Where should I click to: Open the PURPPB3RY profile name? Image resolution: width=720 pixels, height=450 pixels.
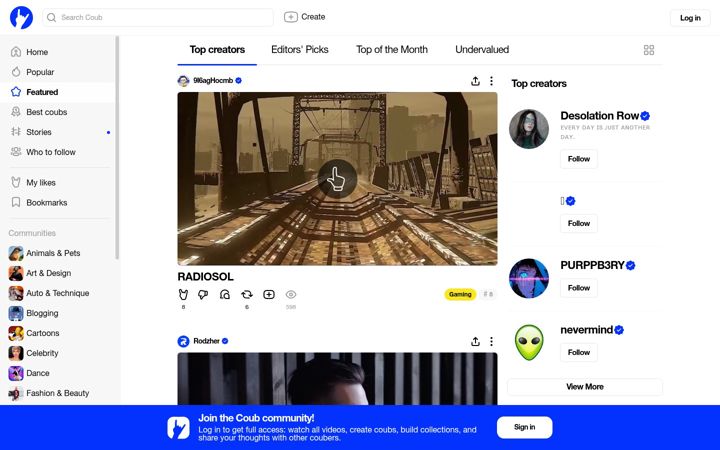click(x=592, y=265)
